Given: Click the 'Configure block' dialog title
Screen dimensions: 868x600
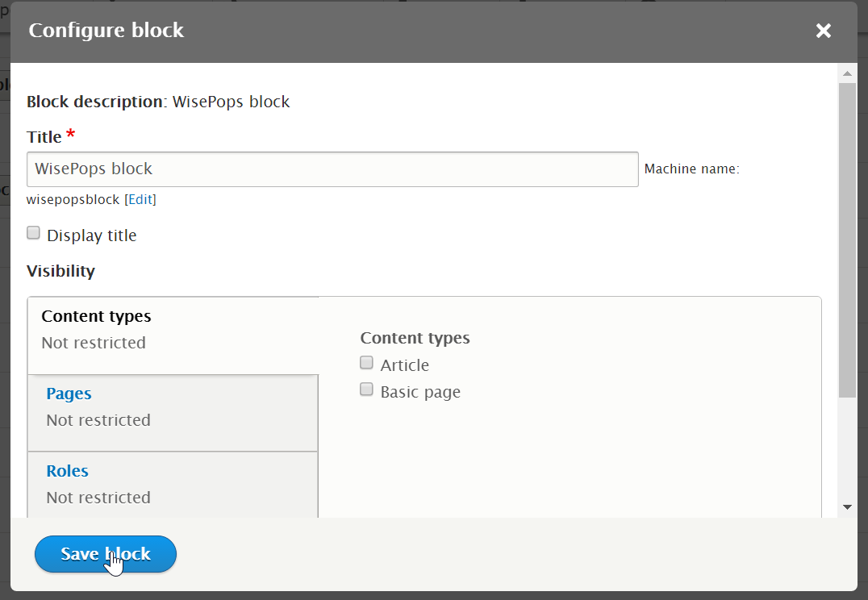Looking at the screenshot, I should (x=106, y=31).
